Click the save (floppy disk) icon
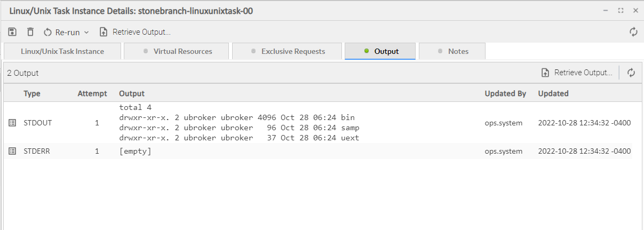 [13, 32]
